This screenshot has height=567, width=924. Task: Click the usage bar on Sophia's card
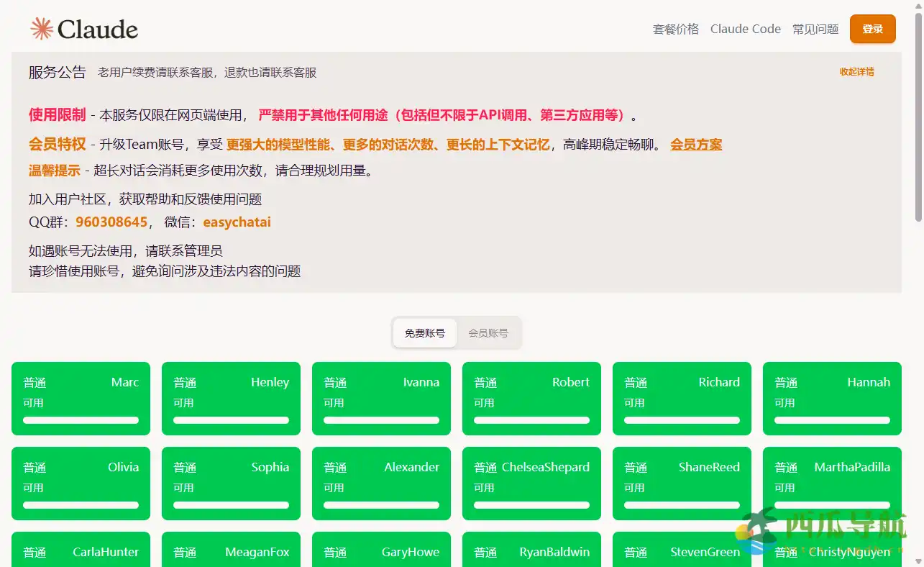coord(231,505)
